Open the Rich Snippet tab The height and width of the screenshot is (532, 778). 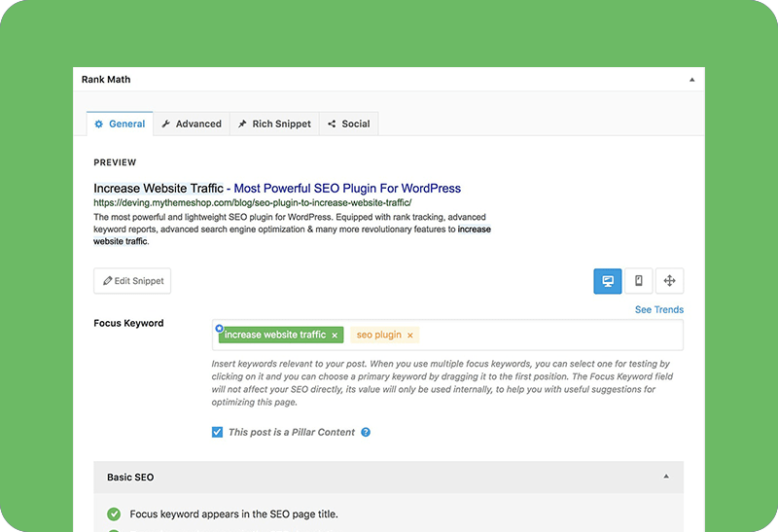click(274, 124)
